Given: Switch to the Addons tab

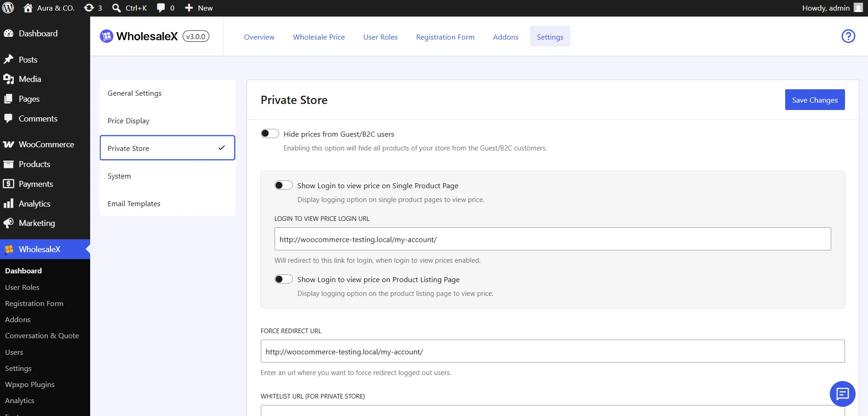Looking at the screenshot, I should pos(506,37).
